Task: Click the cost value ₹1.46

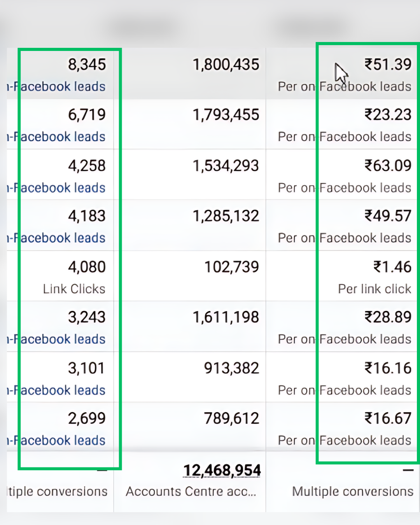Action: click(392, 267)
